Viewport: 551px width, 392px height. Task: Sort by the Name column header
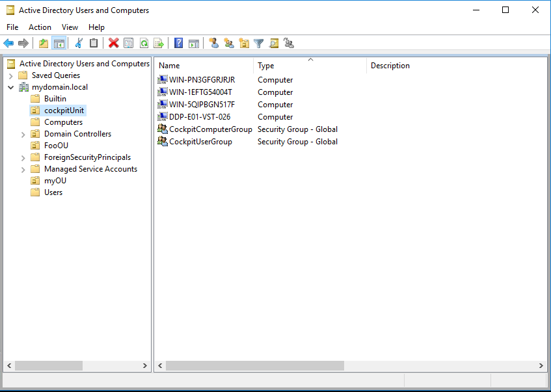coord(204,65)
